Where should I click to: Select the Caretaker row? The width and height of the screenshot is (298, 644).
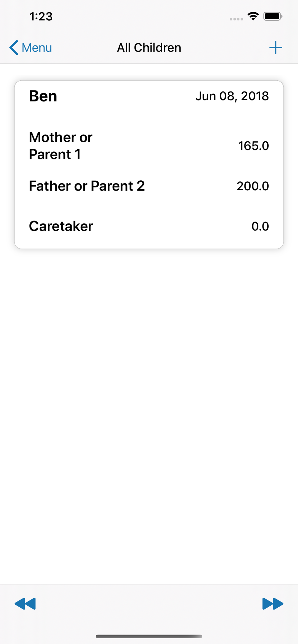[149, 226]
